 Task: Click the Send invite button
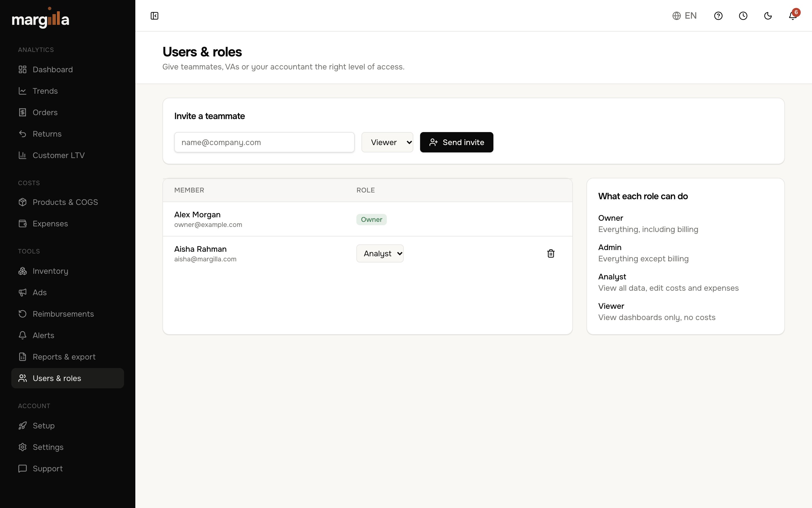[456, 142]
